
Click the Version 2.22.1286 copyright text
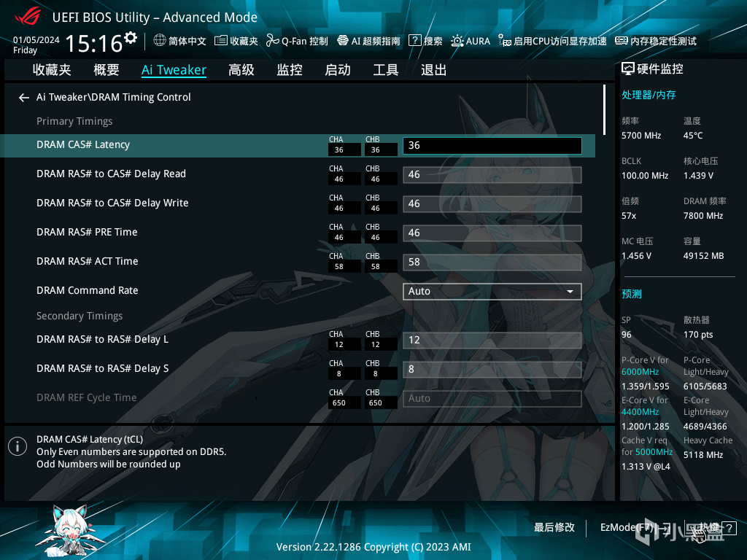(x=373, y=547)
